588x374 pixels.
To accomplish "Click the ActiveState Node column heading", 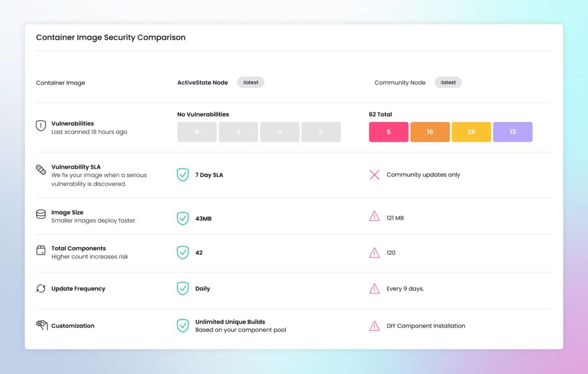I will (202, 83).
